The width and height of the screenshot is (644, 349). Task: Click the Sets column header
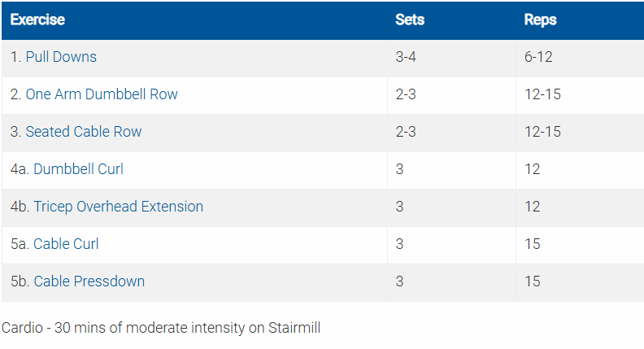click(x=409, y=20)
